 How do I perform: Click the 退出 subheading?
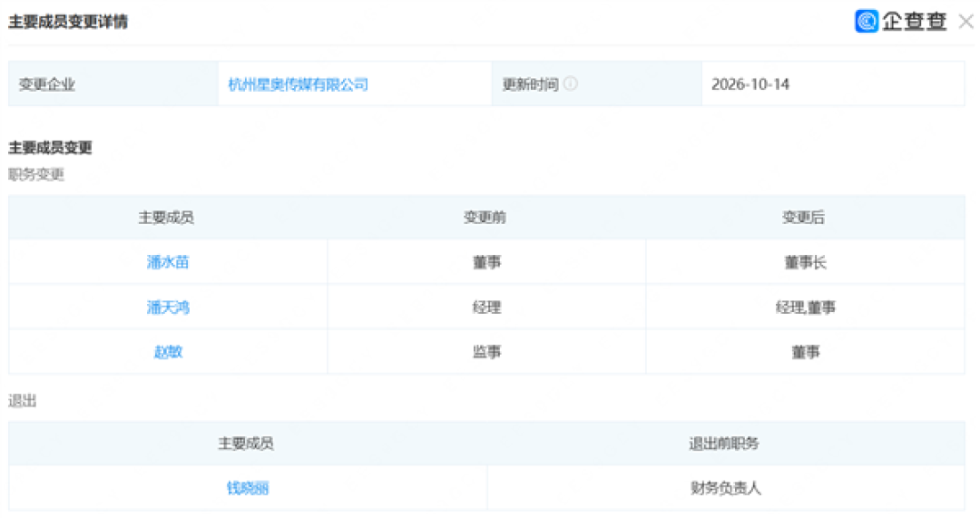coord(22,401)
